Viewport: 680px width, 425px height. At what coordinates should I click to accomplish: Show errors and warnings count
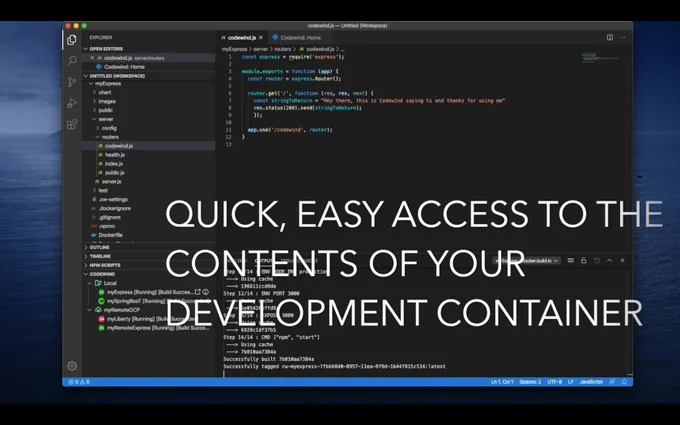tap(79, 382)
